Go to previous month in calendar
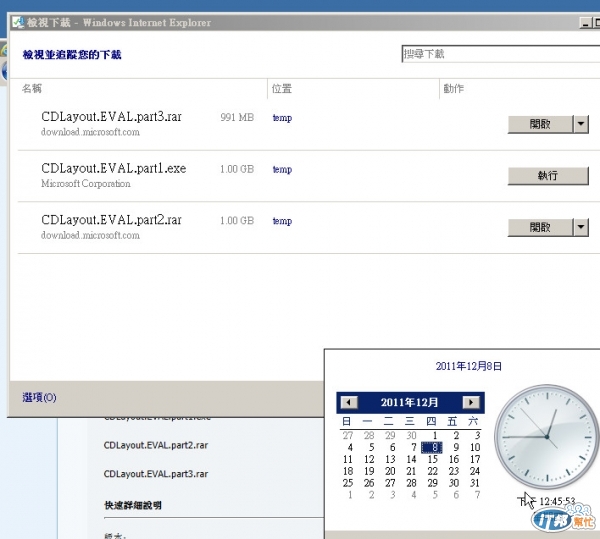 point(349,402)
